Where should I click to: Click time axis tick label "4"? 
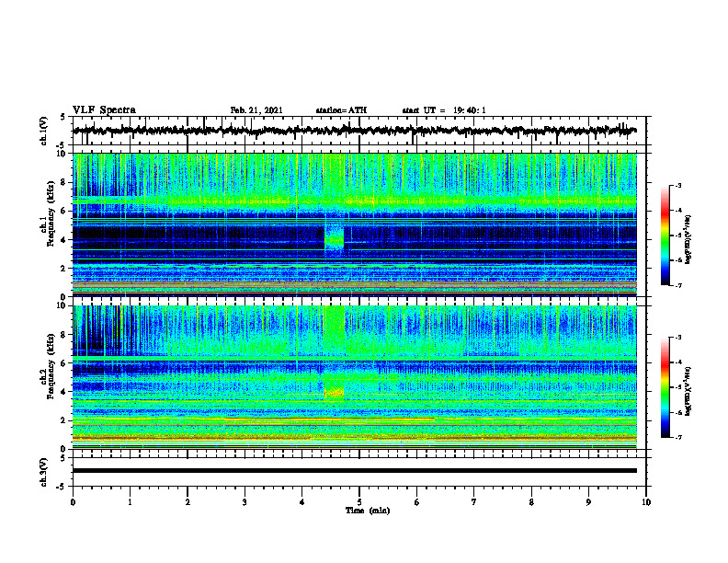(x=302, y=502)
